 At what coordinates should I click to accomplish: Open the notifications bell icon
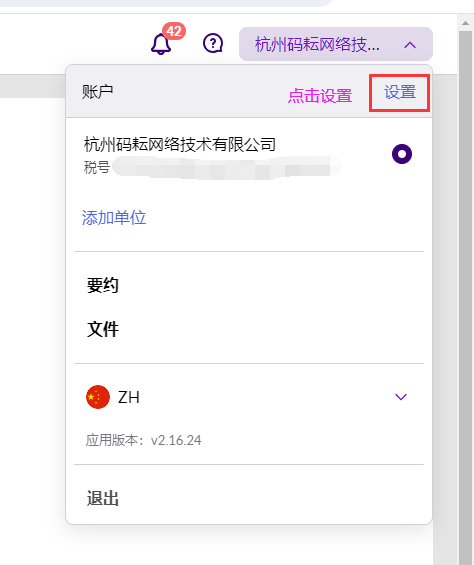pos(161,44)
